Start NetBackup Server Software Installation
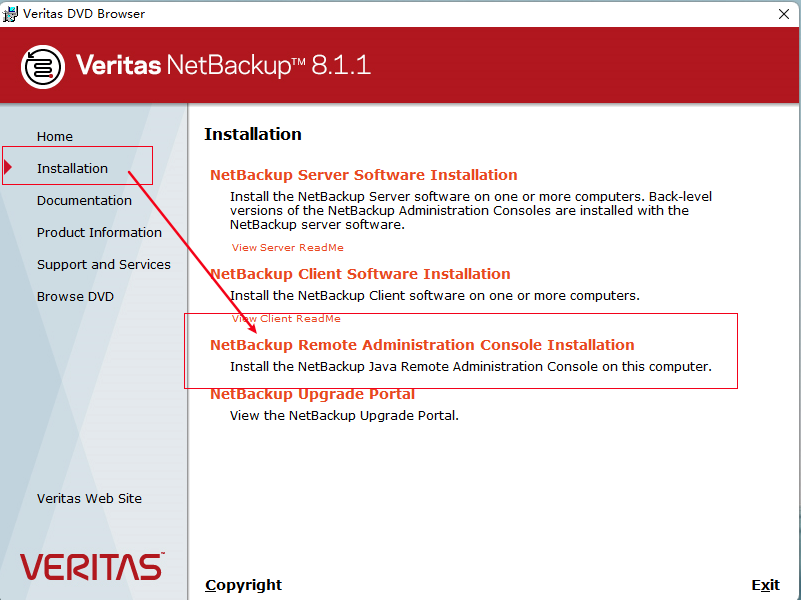Image resolution: width=801 pixels, height=600 pixels. [364, 175]
